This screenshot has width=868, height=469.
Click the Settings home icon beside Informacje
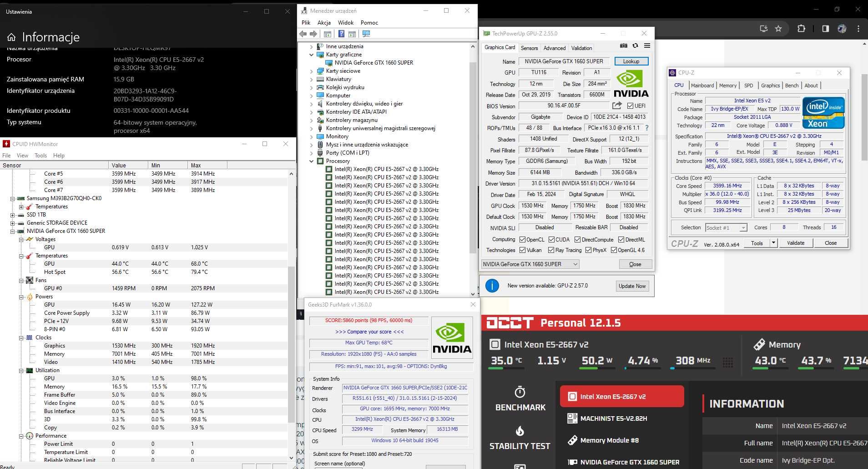pyautogui.click(x=11, y=37)
